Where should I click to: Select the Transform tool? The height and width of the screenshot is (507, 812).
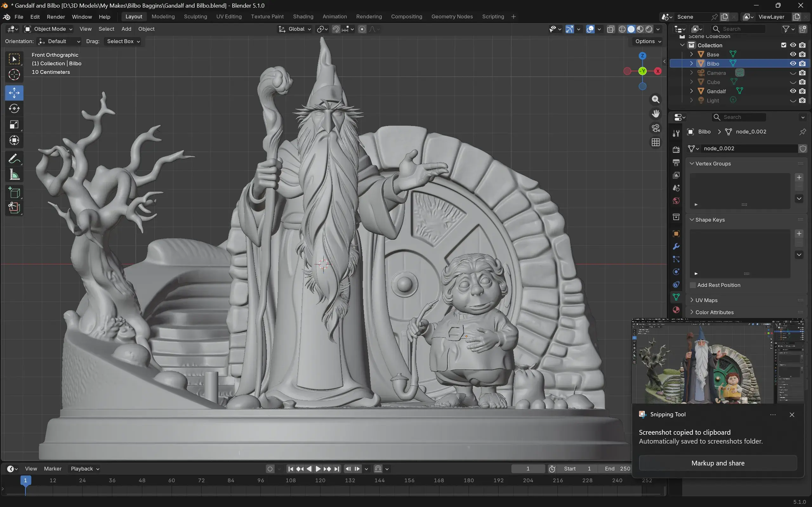pyautogui.click(x=14, y=140)
